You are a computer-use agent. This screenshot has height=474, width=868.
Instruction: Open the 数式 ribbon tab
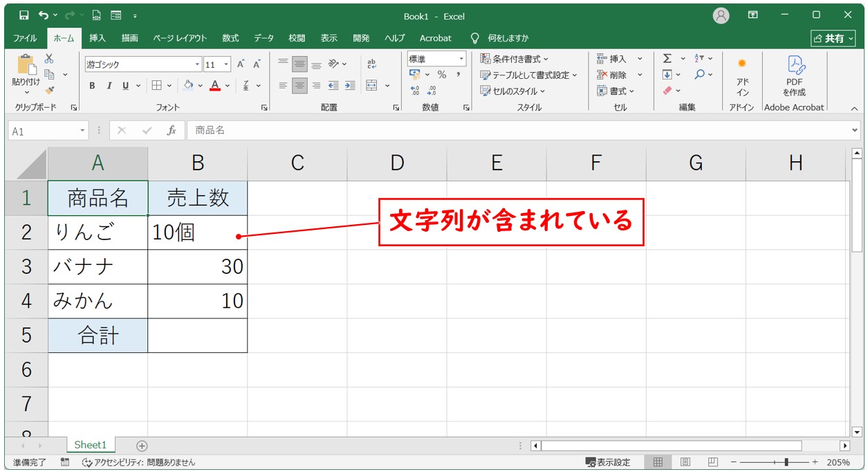point(230,38)
